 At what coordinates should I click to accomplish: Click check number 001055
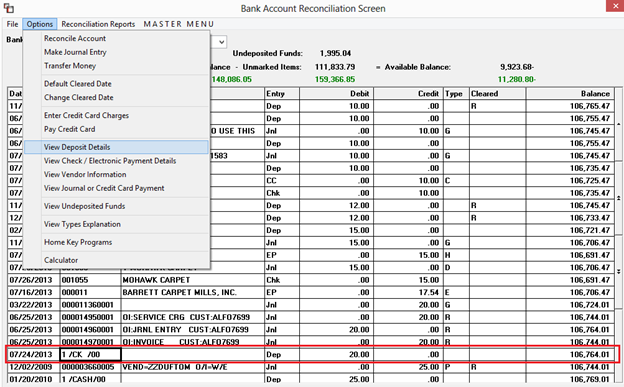pyautogui.click(x=90, y=280)
